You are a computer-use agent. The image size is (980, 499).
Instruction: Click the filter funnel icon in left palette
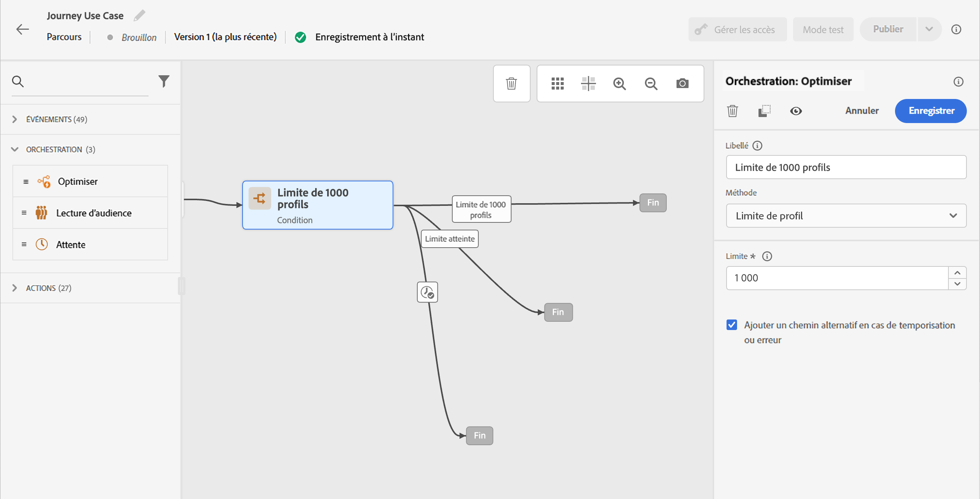coord(164,81)
